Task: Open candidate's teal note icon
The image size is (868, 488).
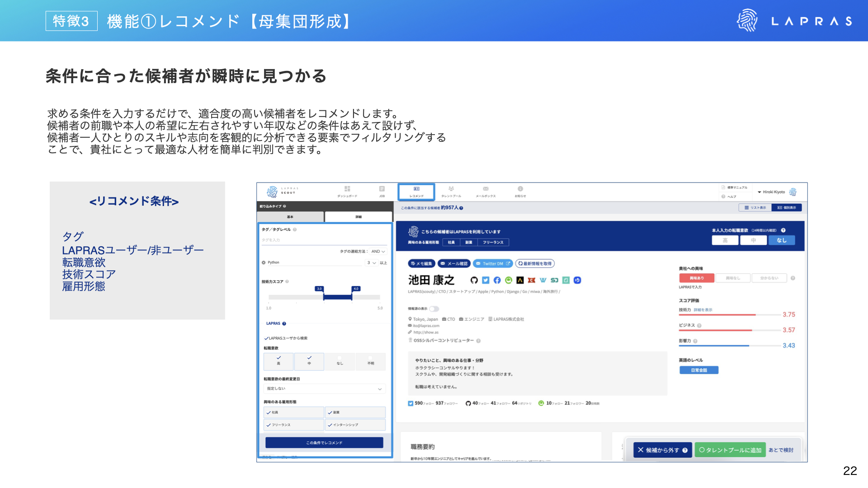Action: click(566, 280)
